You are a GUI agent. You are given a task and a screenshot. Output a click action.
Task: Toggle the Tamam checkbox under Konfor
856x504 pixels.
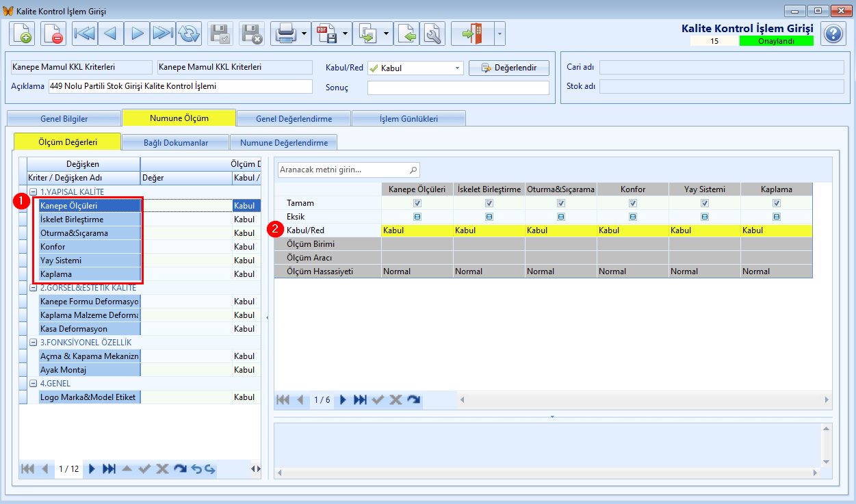coord(633,203)
